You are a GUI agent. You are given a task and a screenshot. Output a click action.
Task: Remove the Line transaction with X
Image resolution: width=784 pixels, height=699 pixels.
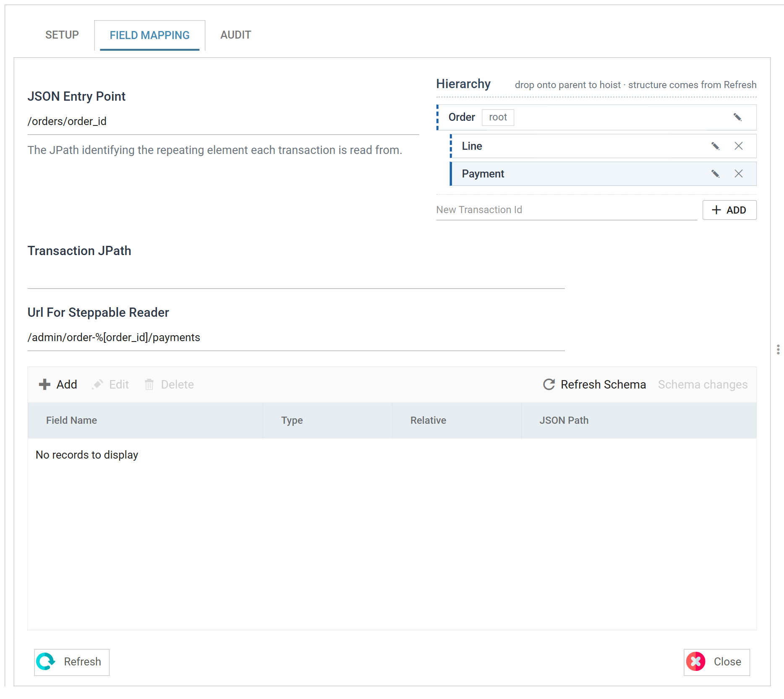pos(739,146)
